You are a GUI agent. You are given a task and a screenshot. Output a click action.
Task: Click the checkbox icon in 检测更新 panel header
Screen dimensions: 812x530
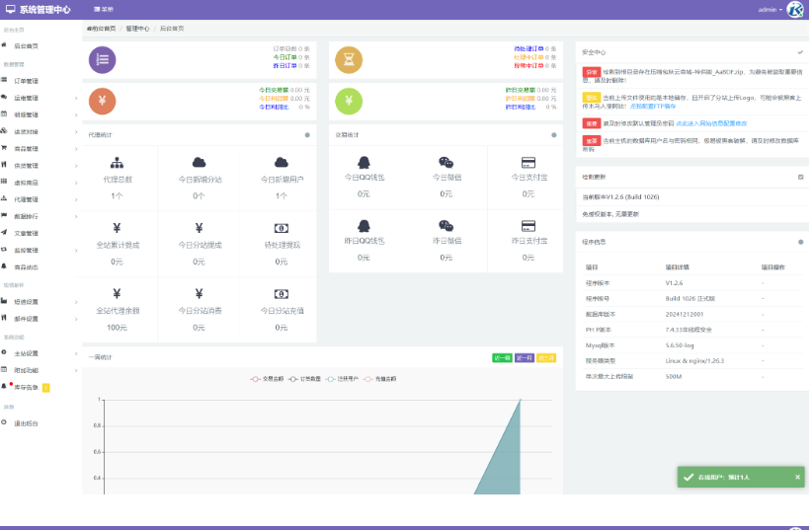tap(800, 177)
